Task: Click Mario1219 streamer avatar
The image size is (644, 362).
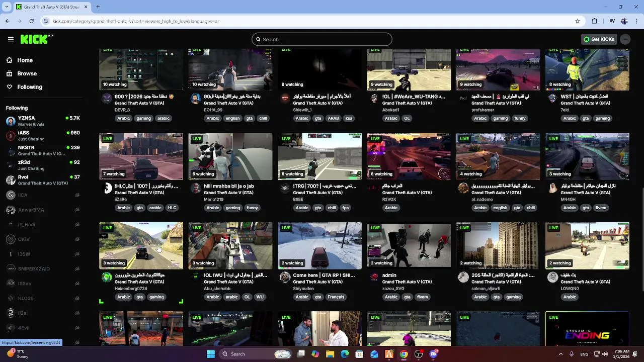Action: [x=196, y=189]
